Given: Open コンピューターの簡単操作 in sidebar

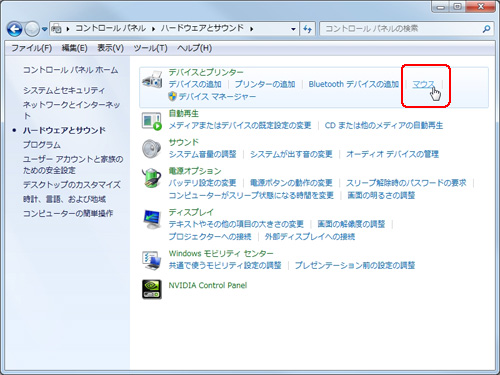Looking at the screenshot, I should [68, 213].
